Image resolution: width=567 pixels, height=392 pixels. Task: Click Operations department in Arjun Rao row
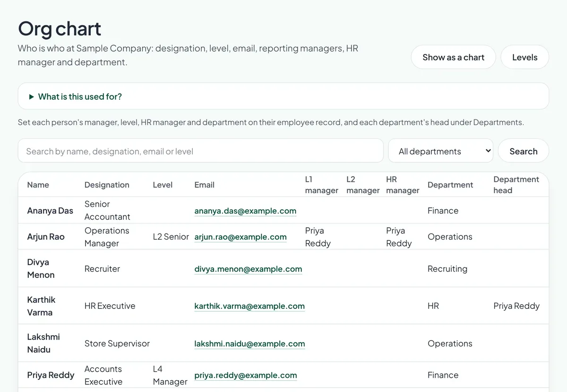click(x=450, y=237)
